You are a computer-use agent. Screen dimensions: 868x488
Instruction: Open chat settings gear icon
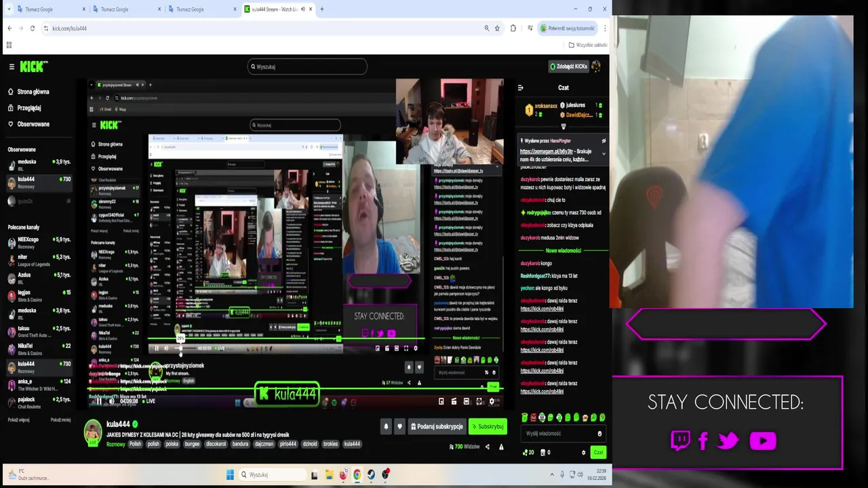click(583, 452)
